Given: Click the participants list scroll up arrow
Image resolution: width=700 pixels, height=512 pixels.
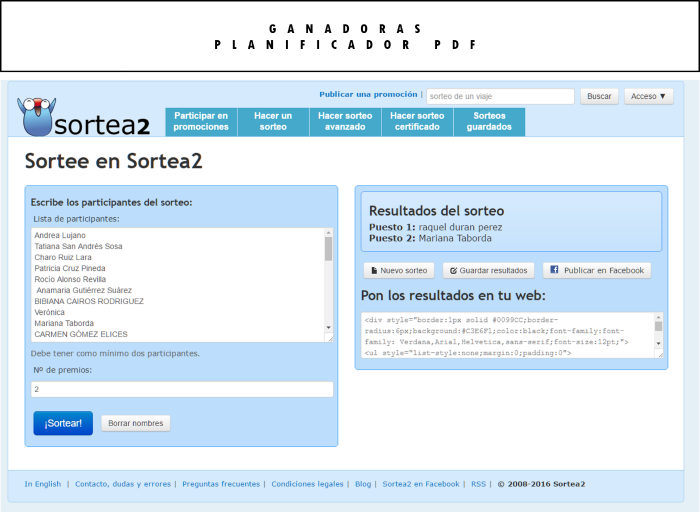Looking at the screenshot, I should pyautogui.click(x=329, y=233).
